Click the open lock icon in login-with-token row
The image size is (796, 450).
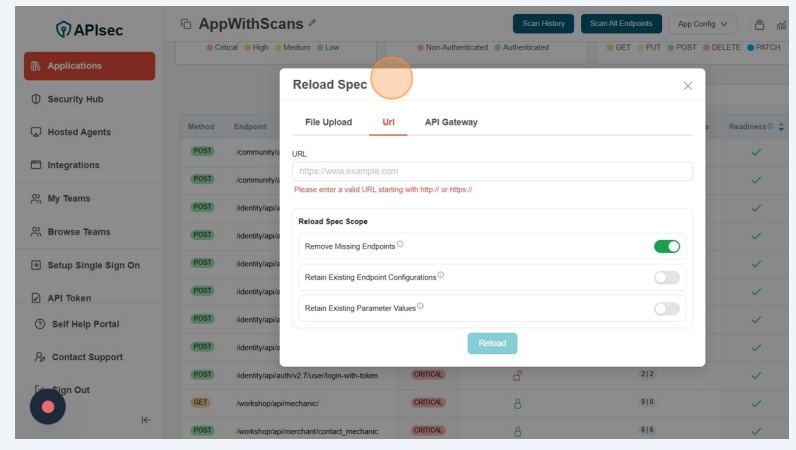[x=517, y=376]
